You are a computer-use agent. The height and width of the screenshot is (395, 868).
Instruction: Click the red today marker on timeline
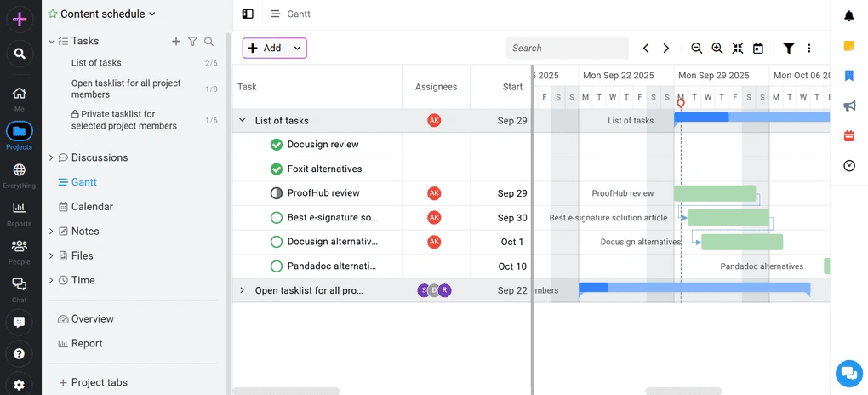(681, 104)
